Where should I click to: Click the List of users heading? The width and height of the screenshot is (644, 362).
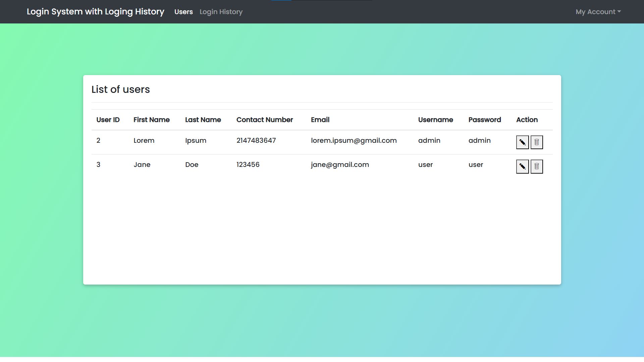[120, 89]
